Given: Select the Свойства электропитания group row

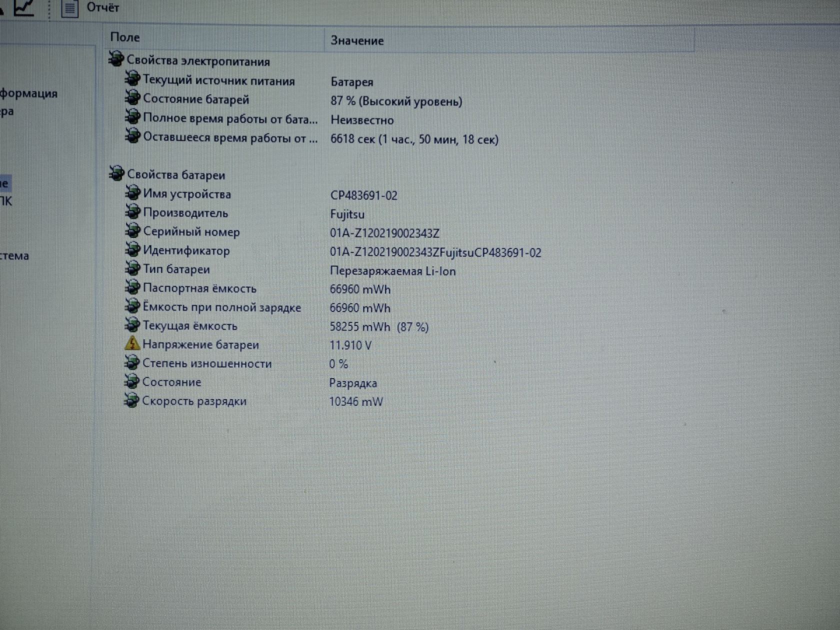Looking at the screenshot, I should click(198, 61).
